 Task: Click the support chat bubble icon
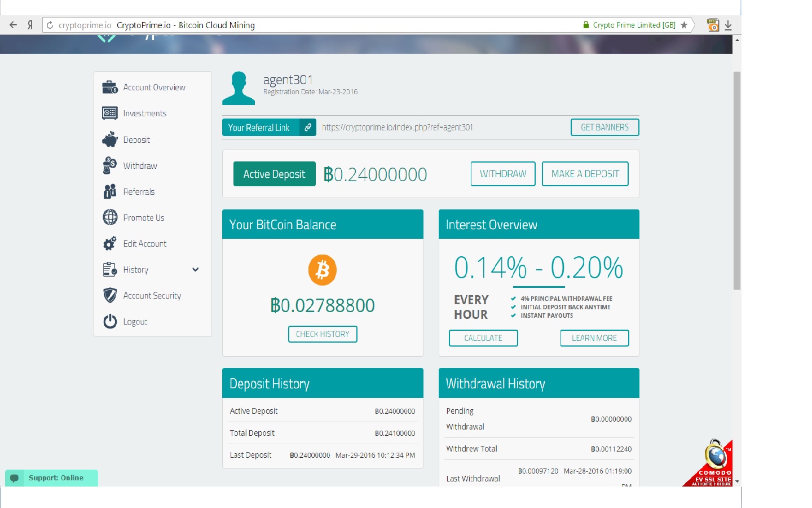pyautogui.click(x=15, y=478)
